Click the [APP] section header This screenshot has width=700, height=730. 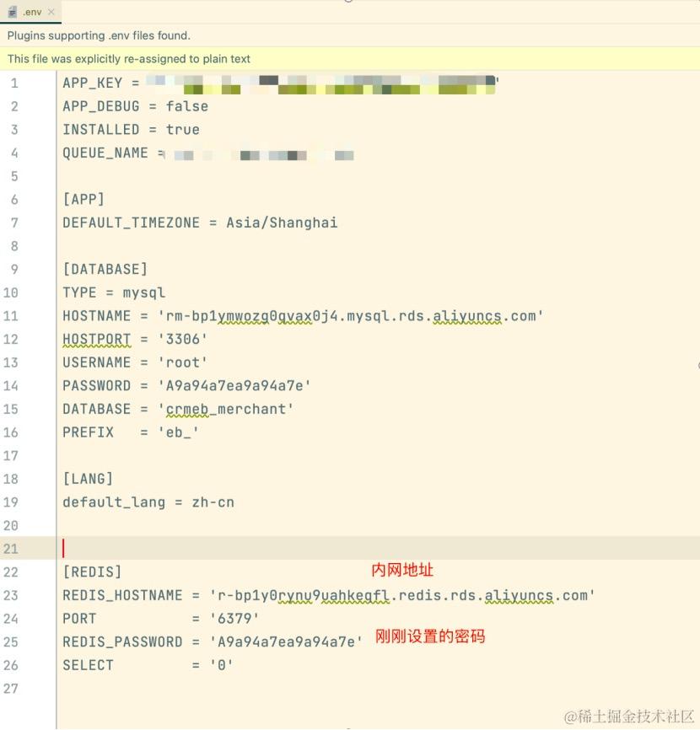click(83, 200)
